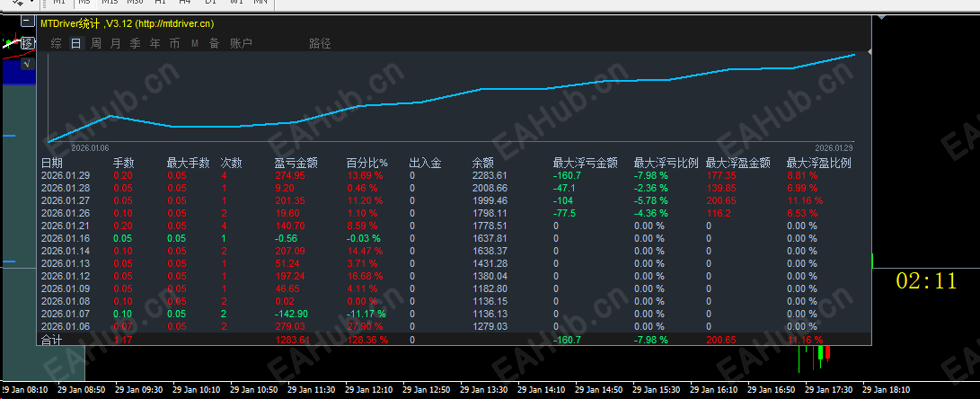Toggle the √ checkmark button
The height and width of the screenshot is (399, 980).
tap(28, 64)
